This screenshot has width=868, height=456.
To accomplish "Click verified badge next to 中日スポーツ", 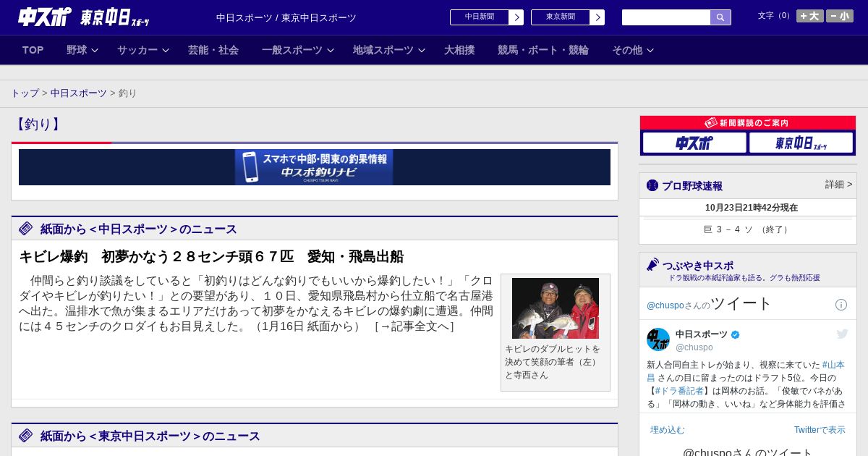I will 736,334.
